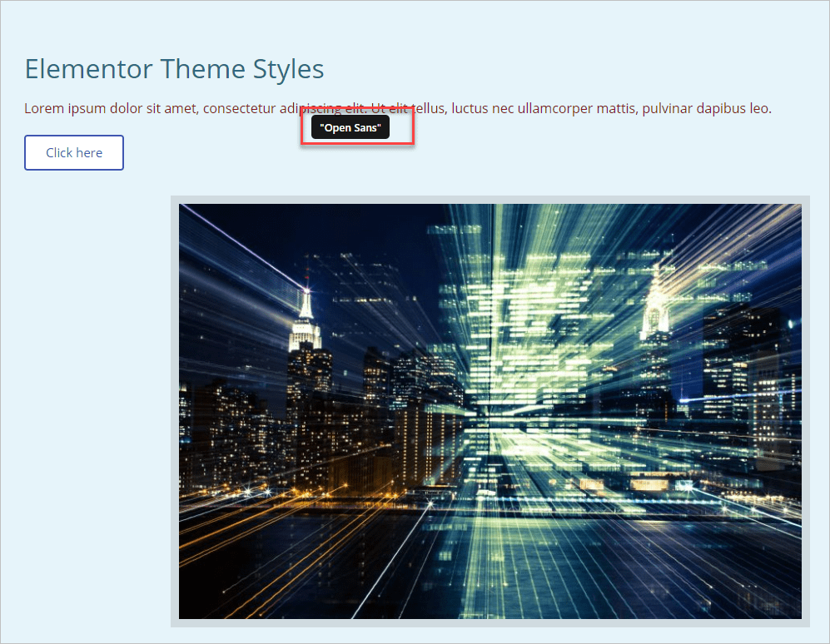Click the "Click here" button
This screenshot has height=644, width=830.
coord(74,152)
